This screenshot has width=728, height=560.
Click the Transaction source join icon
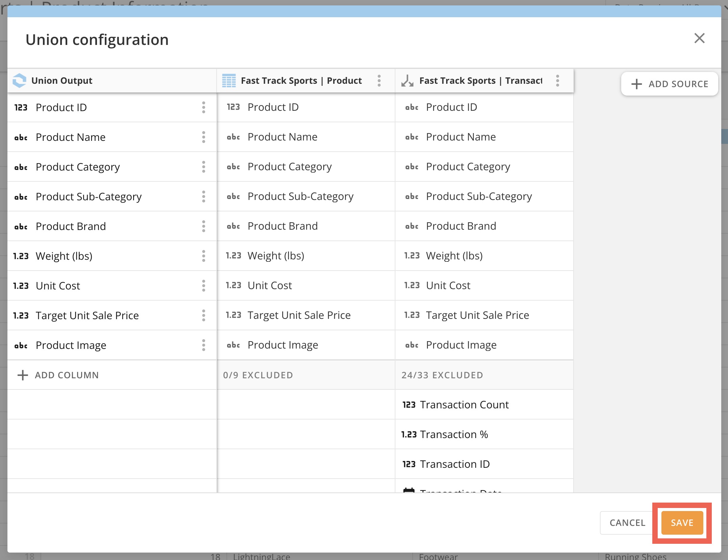(x=407, y=81)
